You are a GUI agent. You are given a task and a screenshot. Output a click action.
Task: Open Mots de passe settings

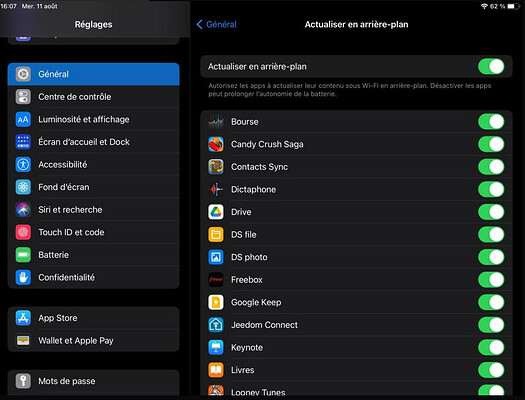pos(93,381)
